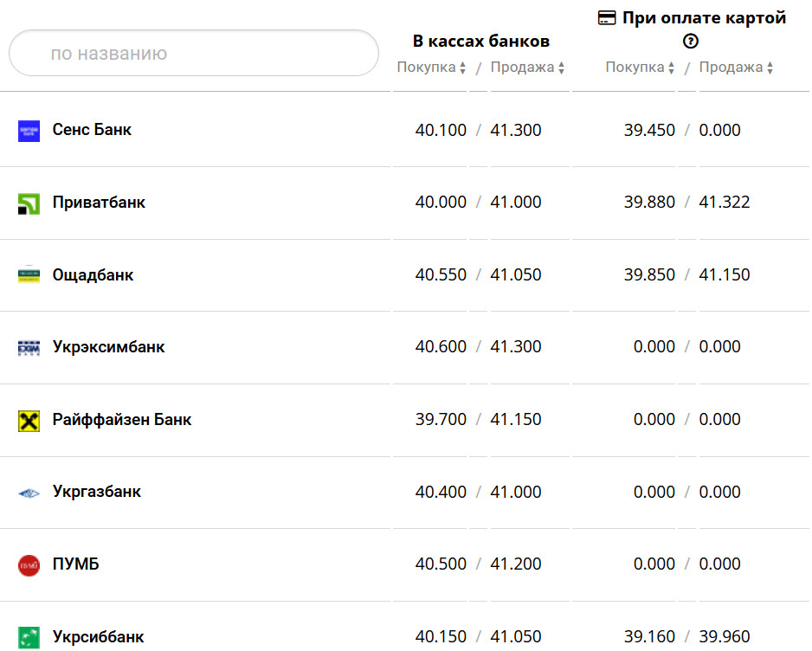Sort by Покупка under При оплате картой

641,68
